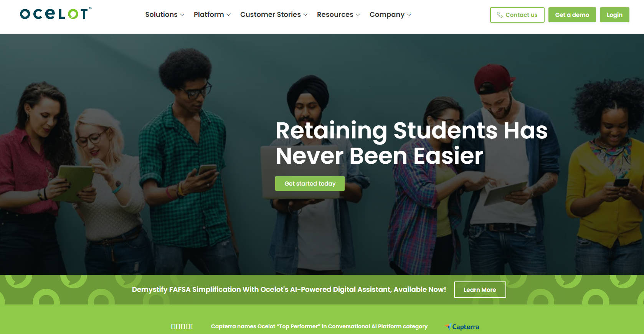This screenshot has width=644, height=334.
Task: Expand the Platform dropdown arrow
Action: click(228, 15)
